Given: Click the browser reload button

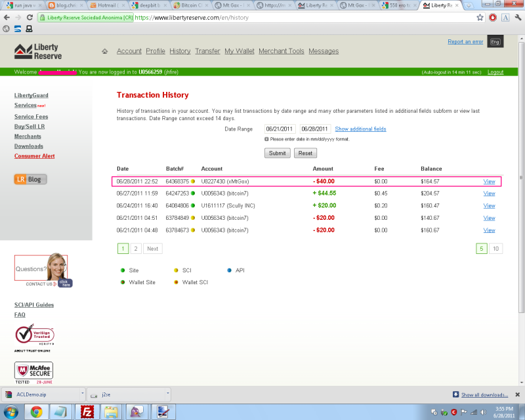Looking at the screenshot, I should coord(28,18).
